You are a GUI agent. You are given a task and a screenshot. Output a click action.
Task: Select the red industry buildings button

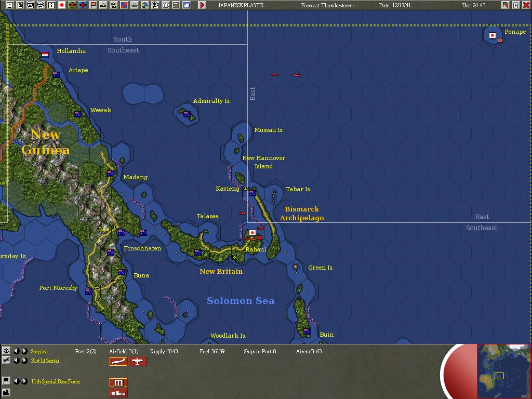[x=118, y=393]
